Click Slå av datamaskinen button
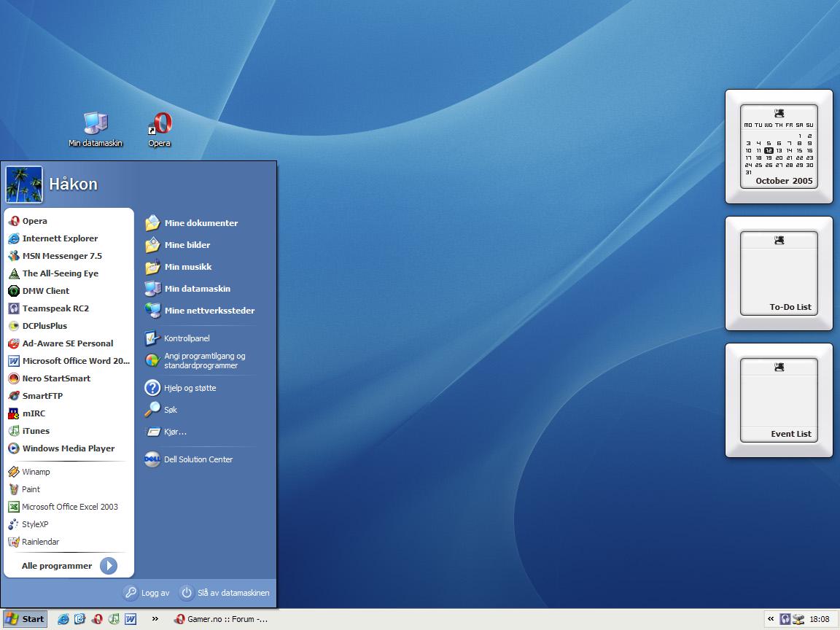The width and height of the screenshot is (840, 630). pyautogui.click(x=225, y=593)
